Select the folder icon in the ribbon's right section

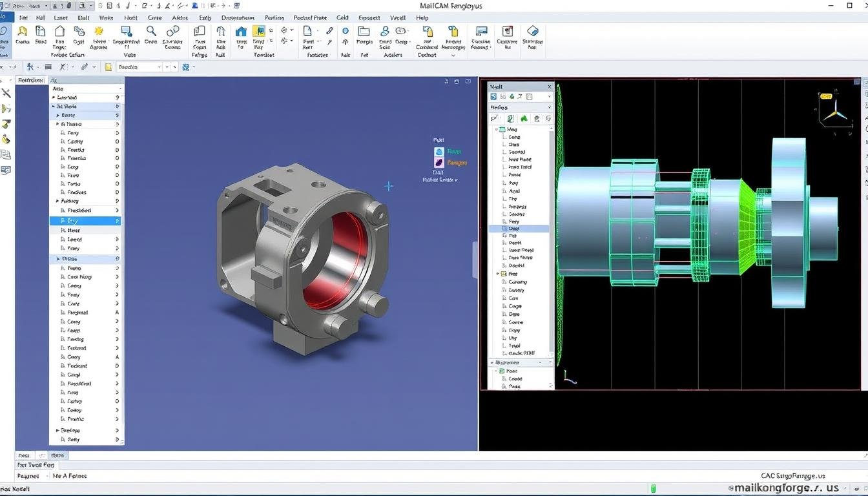click(x=364, y=32)
